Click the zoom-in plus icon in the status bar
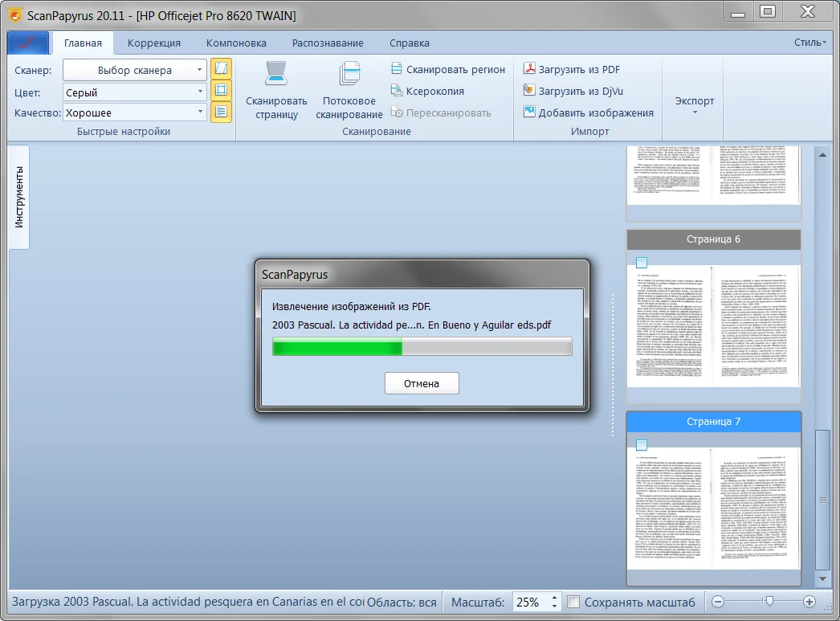840x621 pixels. (x=809, y=602)
